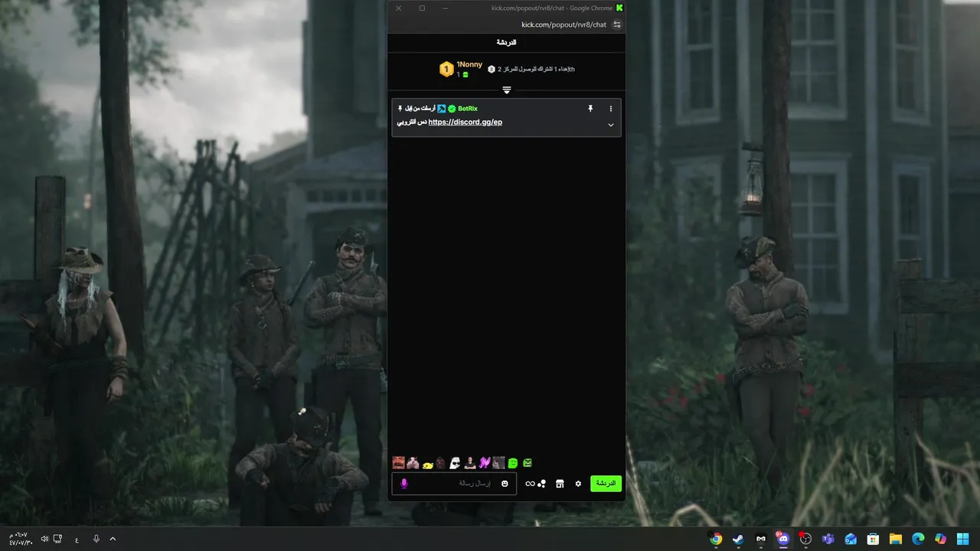This screenshot has width=980, height=551.
Task: Collapse the leaderboard with the arrow handle
Action: pos(507,90)
